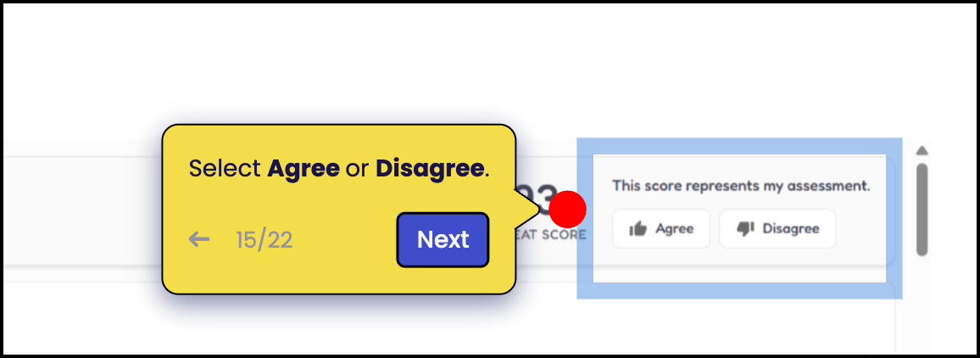
Task: Click the yellow tooltip's pointer tail
Action: click(x=528, y=209)
